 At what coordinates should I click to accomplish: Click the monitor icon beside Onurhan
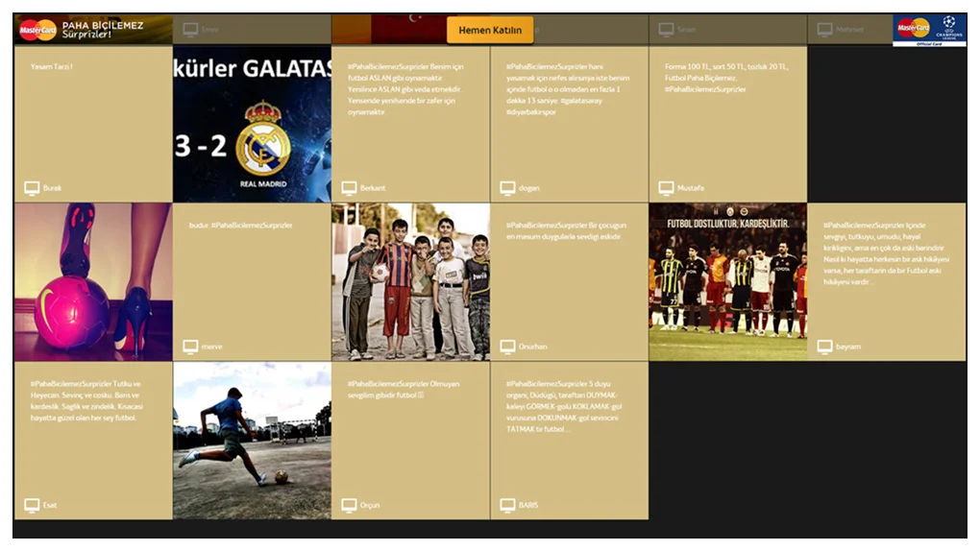click(507, 347)
